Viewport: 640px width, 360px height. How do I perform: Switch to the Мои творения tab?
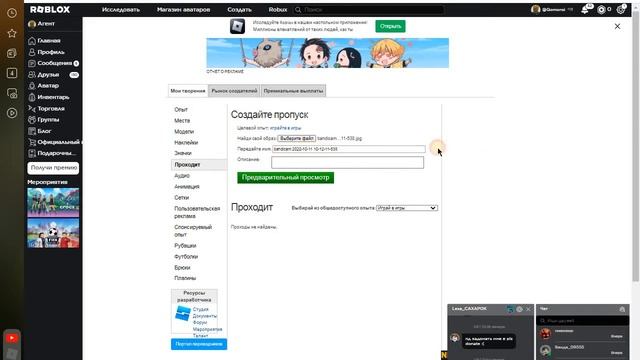188,91
